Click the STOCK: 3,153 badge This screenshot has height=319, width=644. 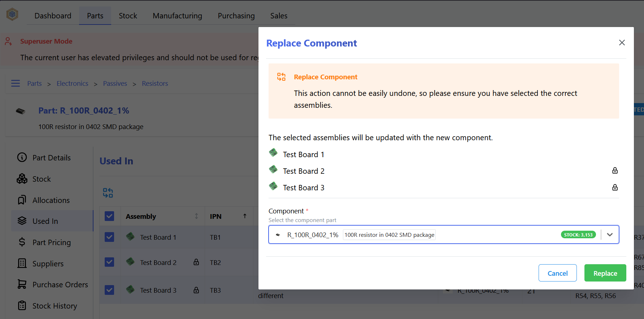click(578, 235)
